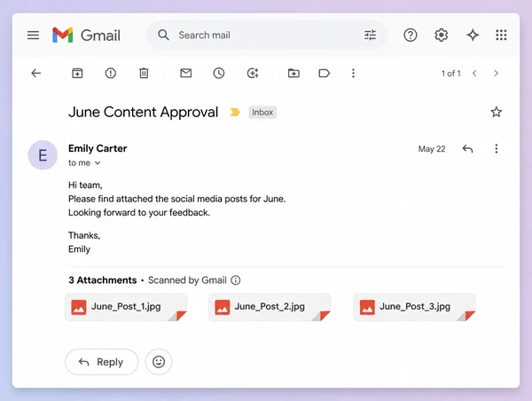Go to newer conversation arrow
The image size is (532, 401).
point(474,74)
